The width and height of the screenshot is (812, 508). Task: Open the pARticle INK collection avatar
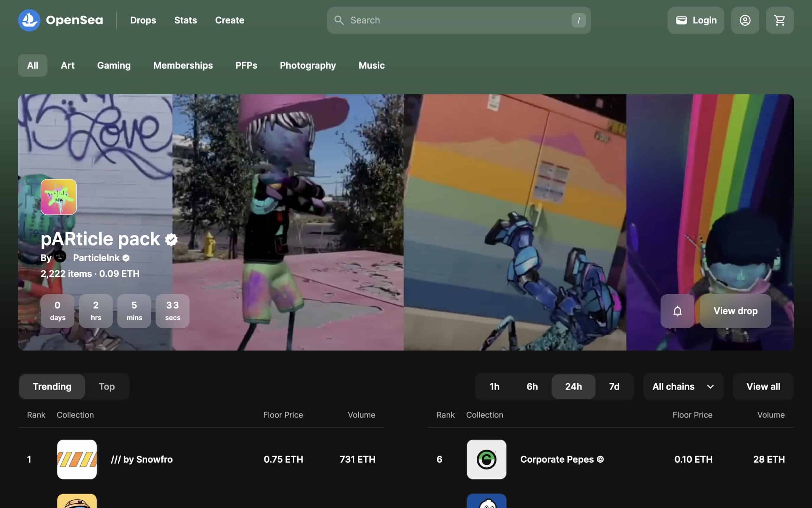pyautogui.click(x=59, y=197)
